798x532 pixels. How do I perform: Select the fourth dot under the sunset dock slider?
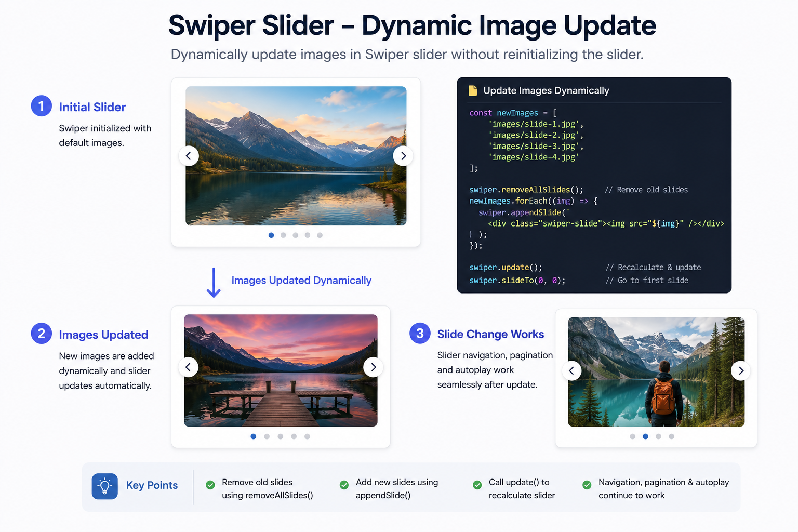[294, 436]
